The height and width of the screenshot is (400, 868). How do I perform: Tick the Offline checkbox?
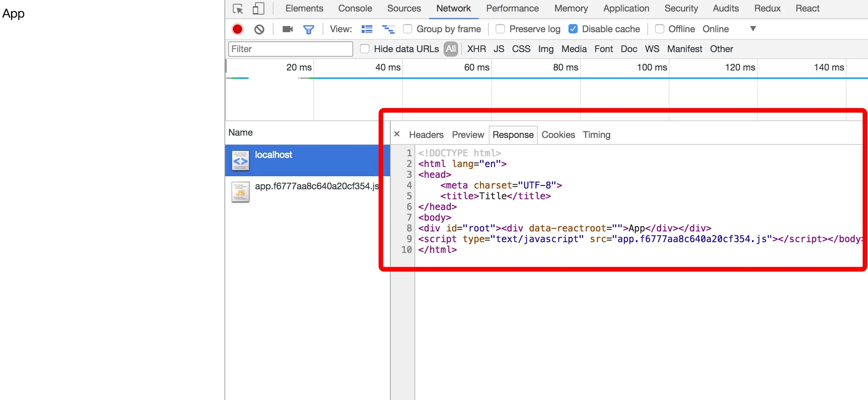click(660, 29)
